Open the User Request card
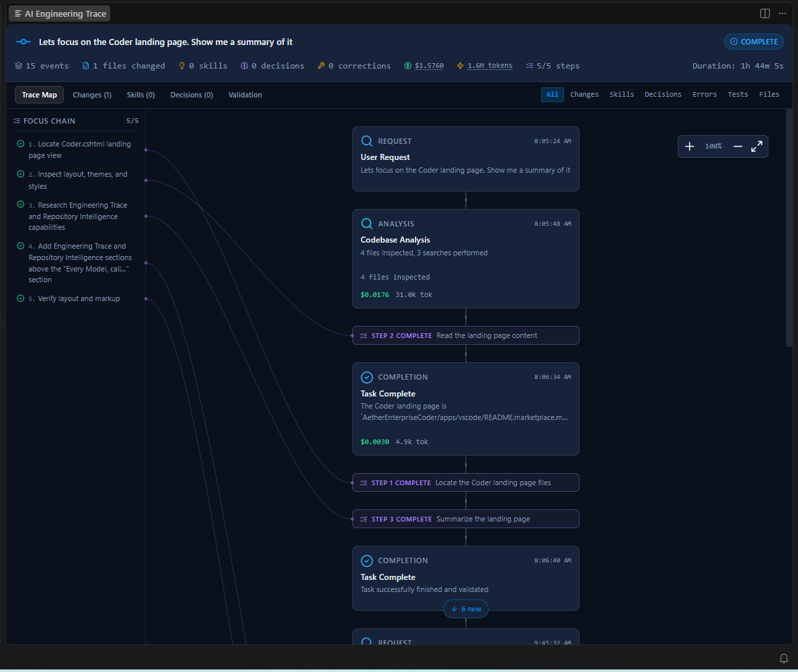The height and width of the screenshot is (672, 798). [x=466, y=159]
